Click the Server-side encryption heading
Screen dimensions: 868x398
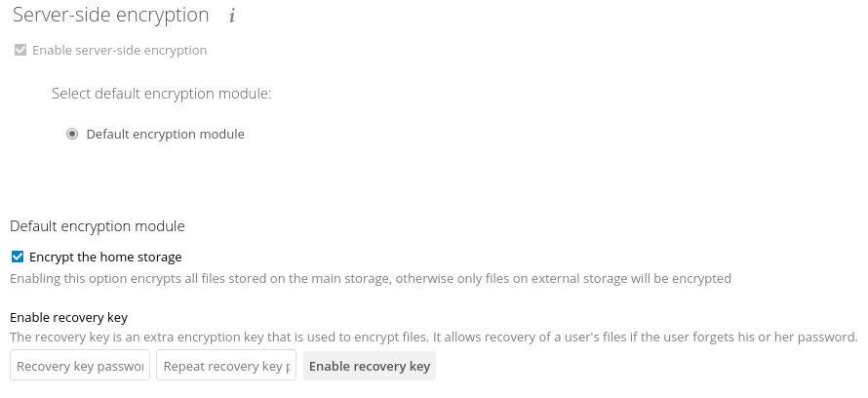(x=111, y=15)
